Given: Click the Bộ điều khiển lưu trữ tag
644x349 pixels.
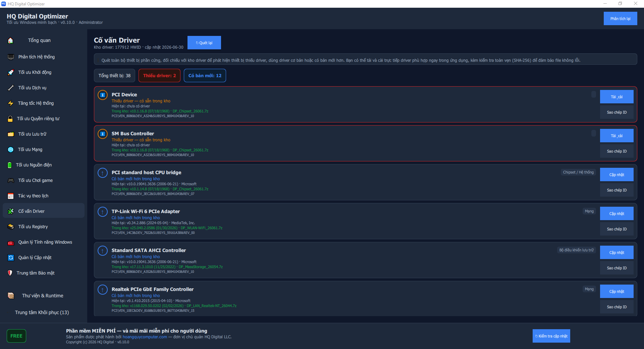Looking at the screenshot, I should coord(576,250).
